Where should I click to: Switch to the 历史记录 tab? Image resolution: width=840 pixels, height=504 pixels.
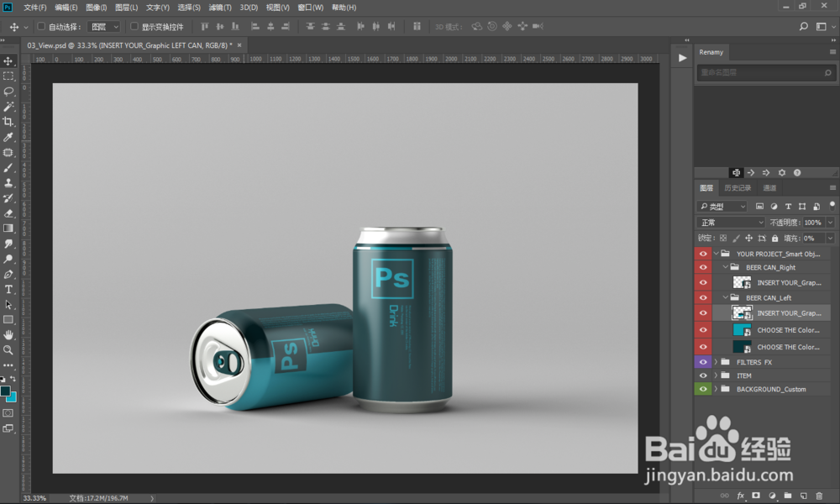click(738, 188)
